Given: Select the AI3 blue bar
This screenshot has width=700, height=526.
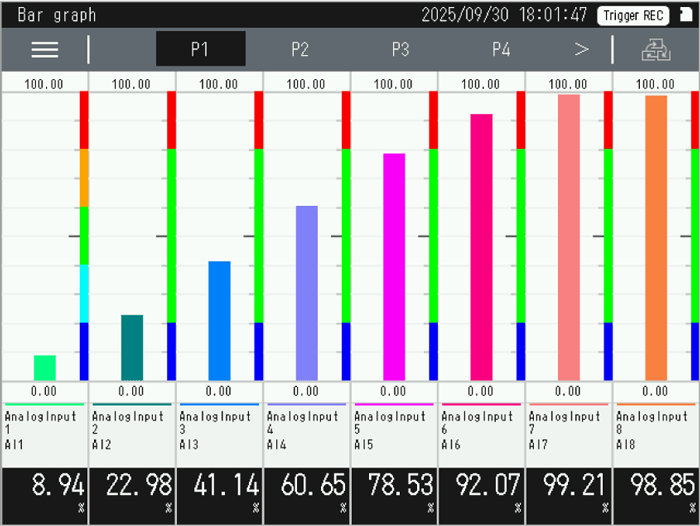Looking at the screenshot, I should point(219,320).
